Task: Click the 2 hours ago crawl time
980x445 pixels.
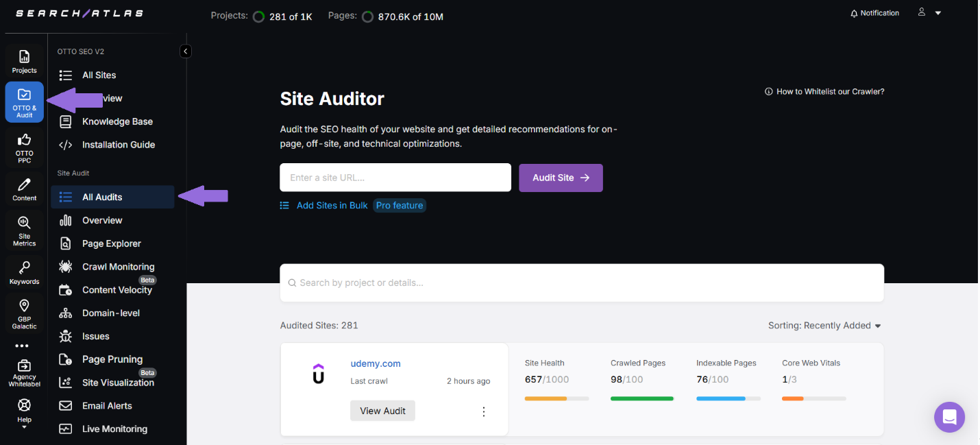Action: 468,381
